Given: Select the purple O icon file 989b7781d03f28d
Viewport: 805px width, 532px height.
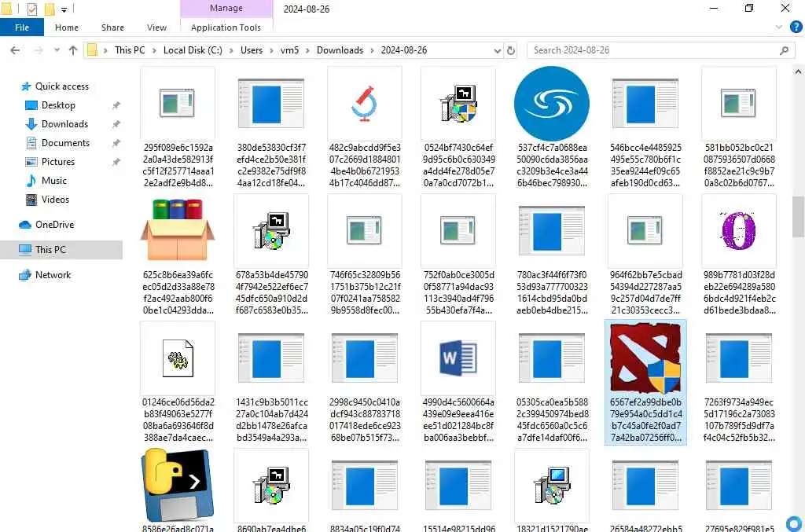Looking at the screenshot, I should (739, 255).
